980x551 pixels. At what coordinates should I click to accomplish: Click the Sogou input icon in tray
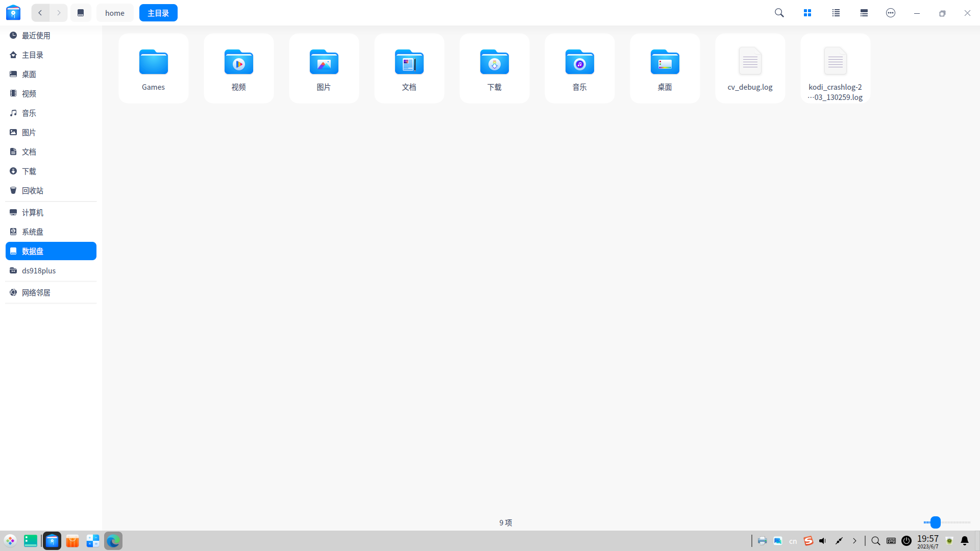pyautogui.click(x=808, y=541)
